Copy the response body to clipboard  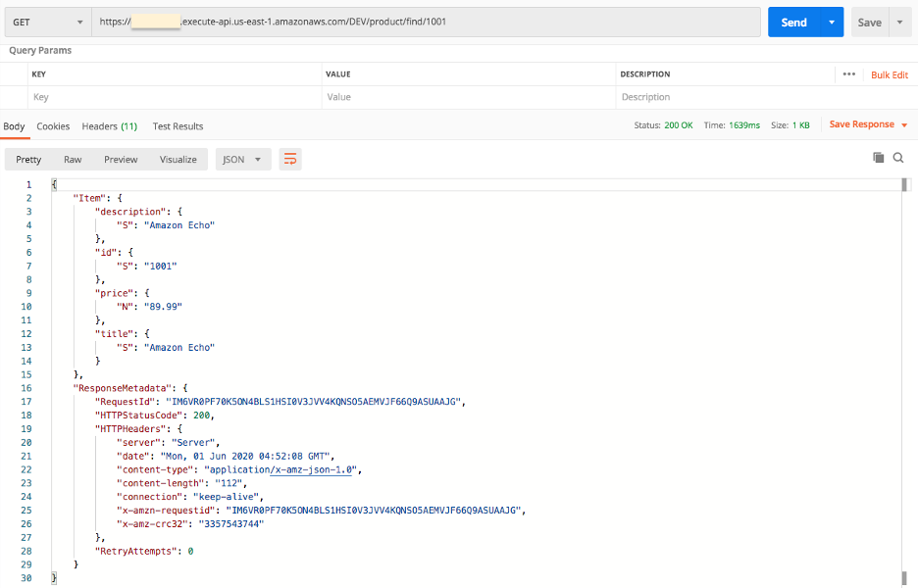coord(879,157)
